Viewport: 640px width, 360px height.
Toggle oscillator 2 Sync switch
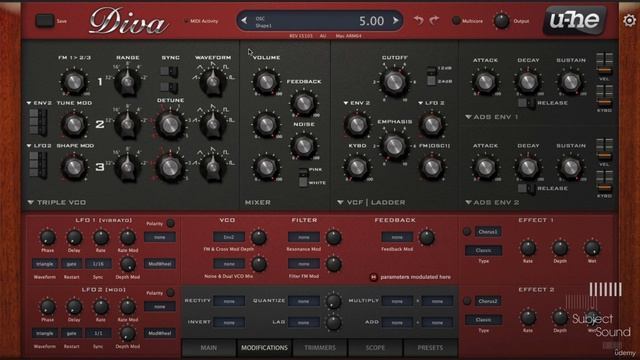169,72
